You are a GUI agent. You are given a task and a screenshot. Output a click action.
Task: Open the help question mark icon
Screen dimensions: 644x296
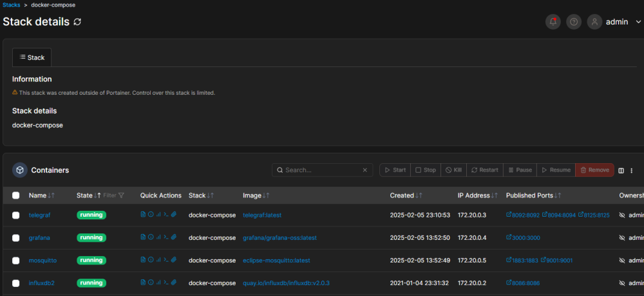pyautogui.click(x=574, y=22)
